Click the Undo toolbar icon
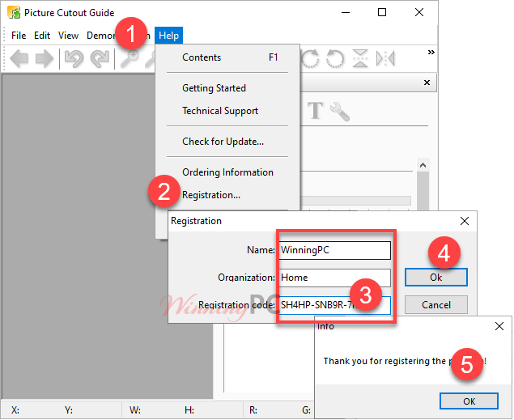 pos(74,59)
